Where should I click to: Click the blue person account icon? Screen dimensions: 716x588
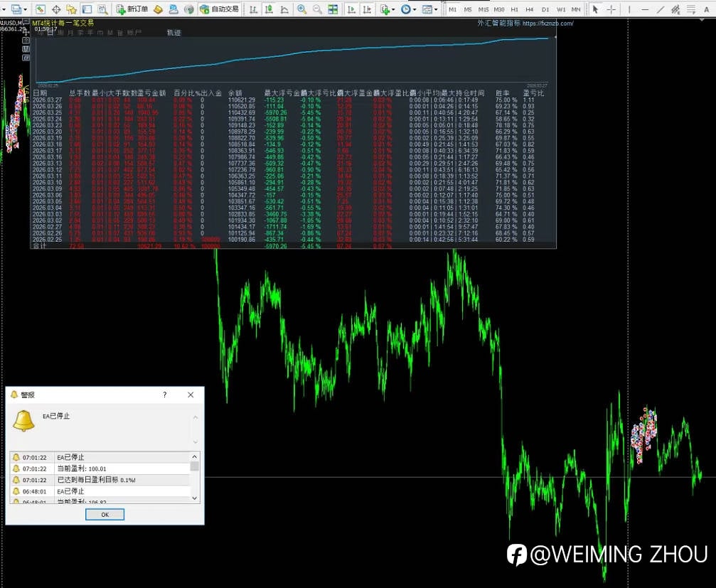click(x=173, y=9)
